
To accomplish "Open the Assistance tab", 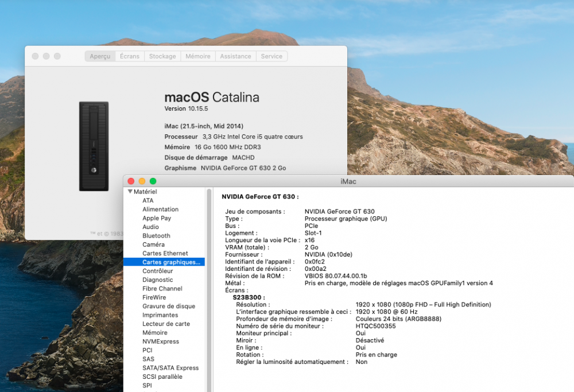I will (235, 56).
